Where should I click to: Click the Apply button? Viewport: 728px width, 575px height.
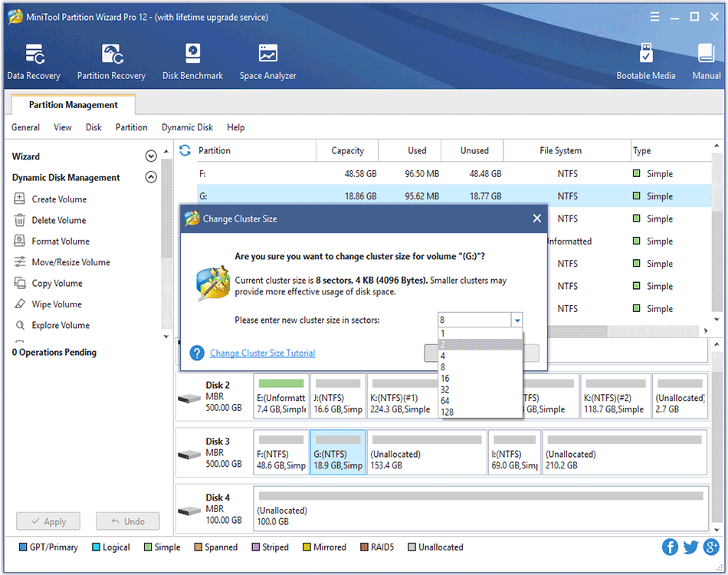coord(48,521)
